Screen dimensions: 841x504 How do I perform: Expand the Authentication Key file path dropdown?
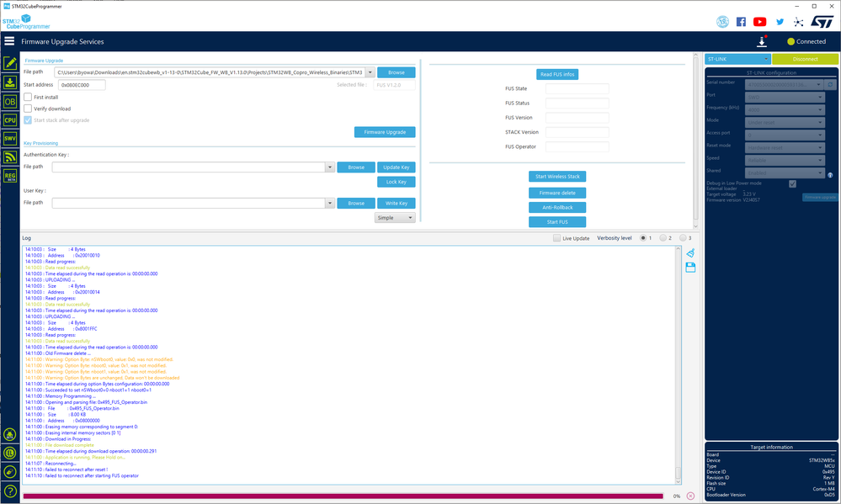click(x=330, y=167)
